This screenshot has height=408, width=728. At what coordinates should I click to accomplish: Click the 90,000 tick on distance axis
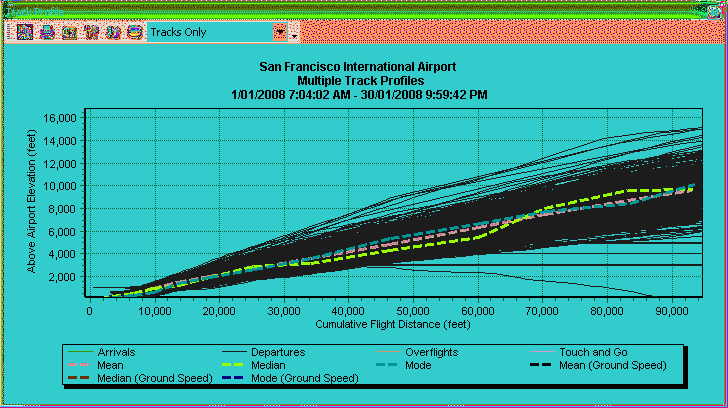click(672, 311)
